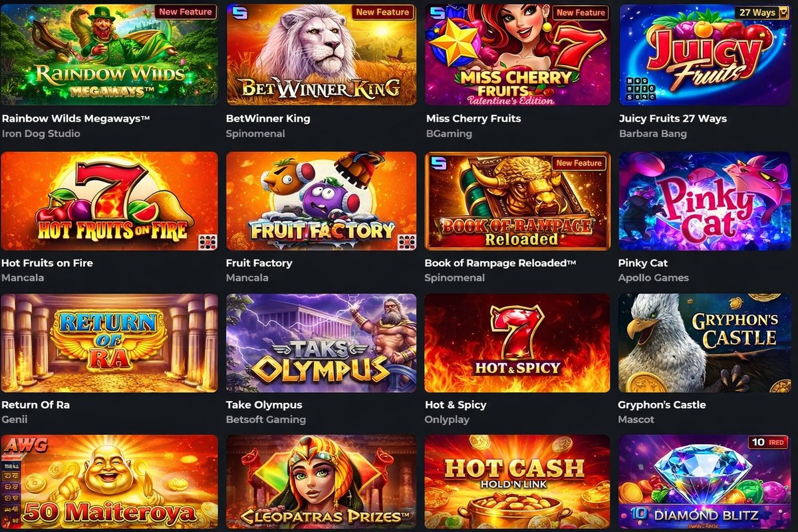Open the Cleopatras Prizes game thumbnail
This screenshot has height=532, width=798.
321,482
